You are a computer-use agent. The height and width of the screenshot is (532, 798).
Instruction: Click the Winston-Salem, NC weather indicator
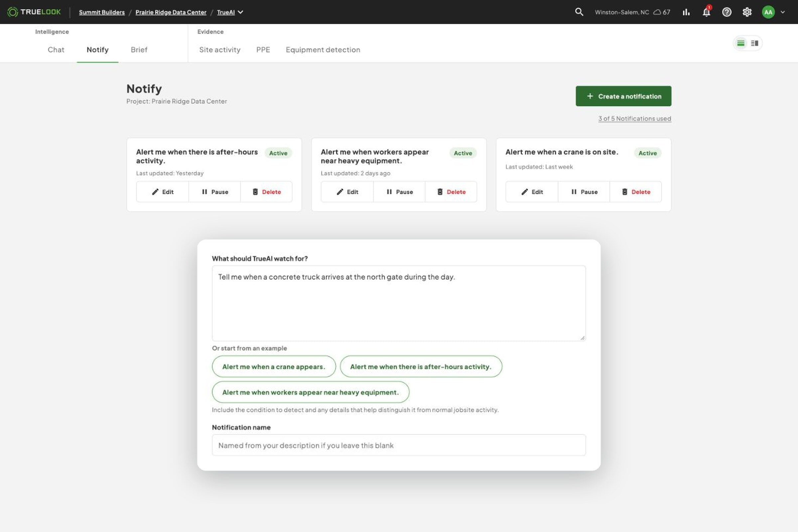click(632, 12)
